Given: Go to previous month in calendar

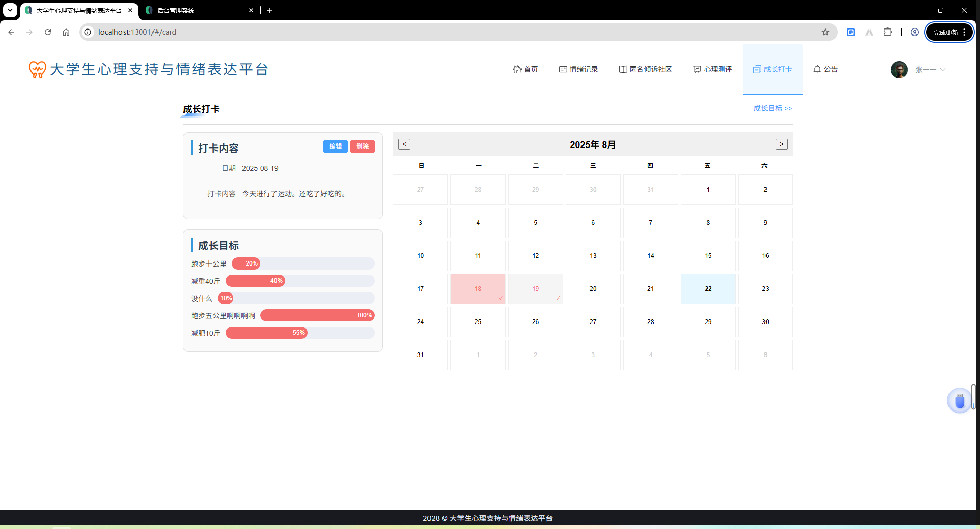Looking at the screenshot, I should pos(404,144).
